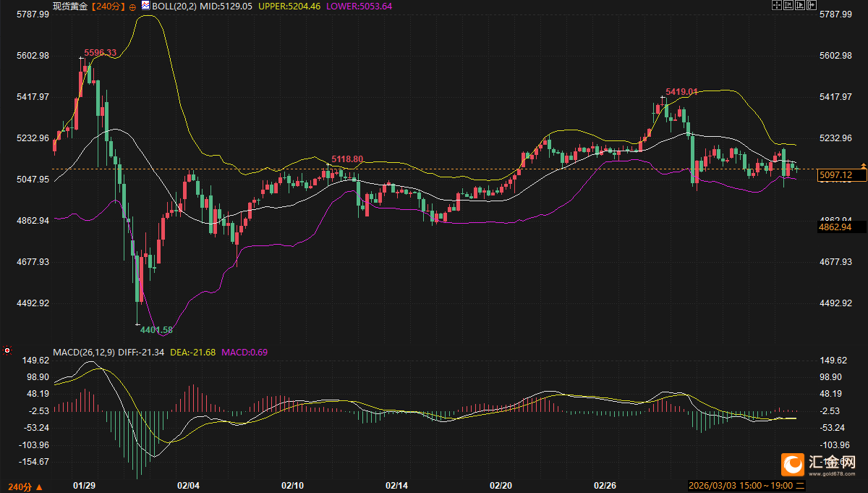Open the 【240分】 timeframe label in chart title
Screen dimensions: 868x493
point(109,6)
